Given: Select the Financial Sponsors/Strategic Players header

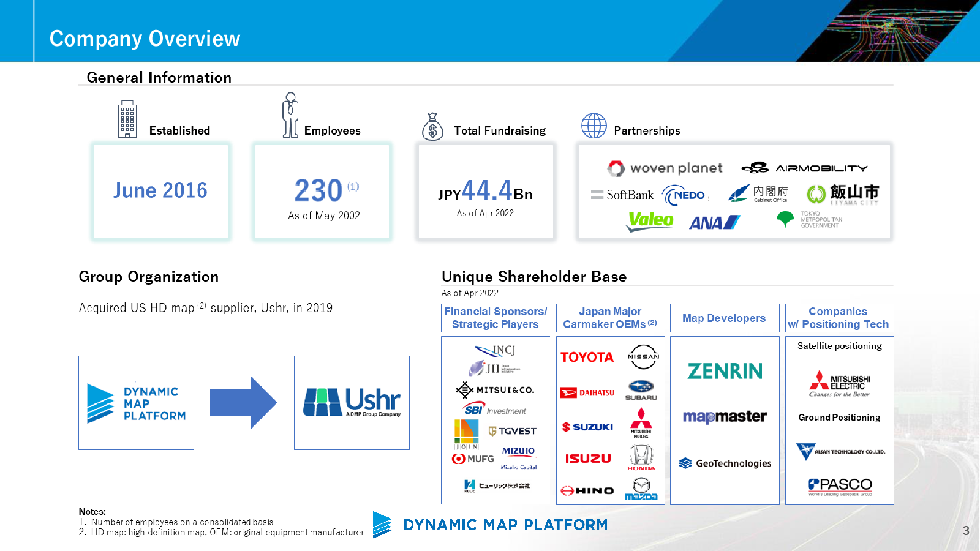Looking at the screenshot, I should (496, 318).
